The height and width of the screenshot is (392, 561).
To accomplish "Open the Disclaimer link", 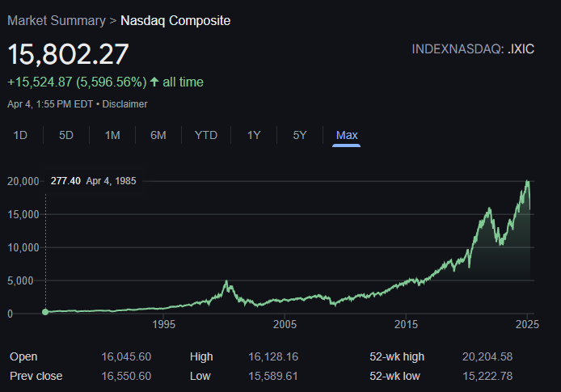I will point(124,104).
